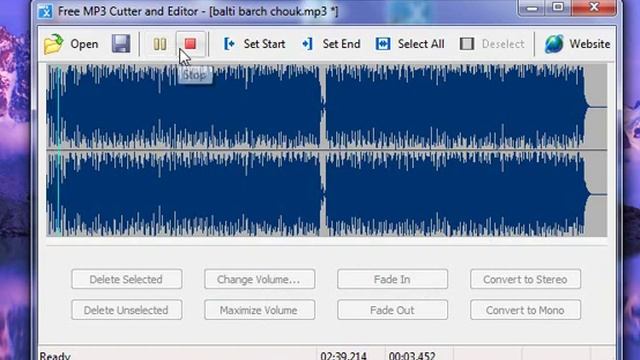Image resolution: width=640 pixels, height=360 pixels.
Task: Click Convert to Stereo button
Action: coord(525,279)
